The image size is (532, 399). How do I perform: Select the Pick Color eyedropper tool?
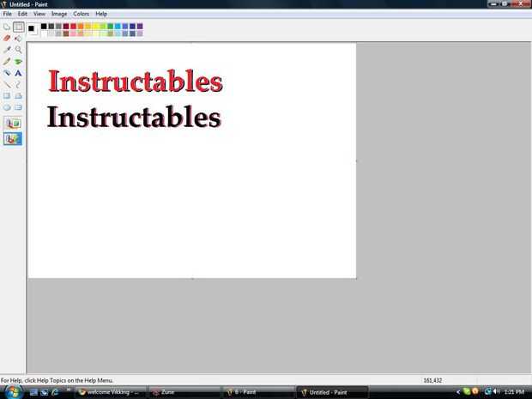pos(7,50)
